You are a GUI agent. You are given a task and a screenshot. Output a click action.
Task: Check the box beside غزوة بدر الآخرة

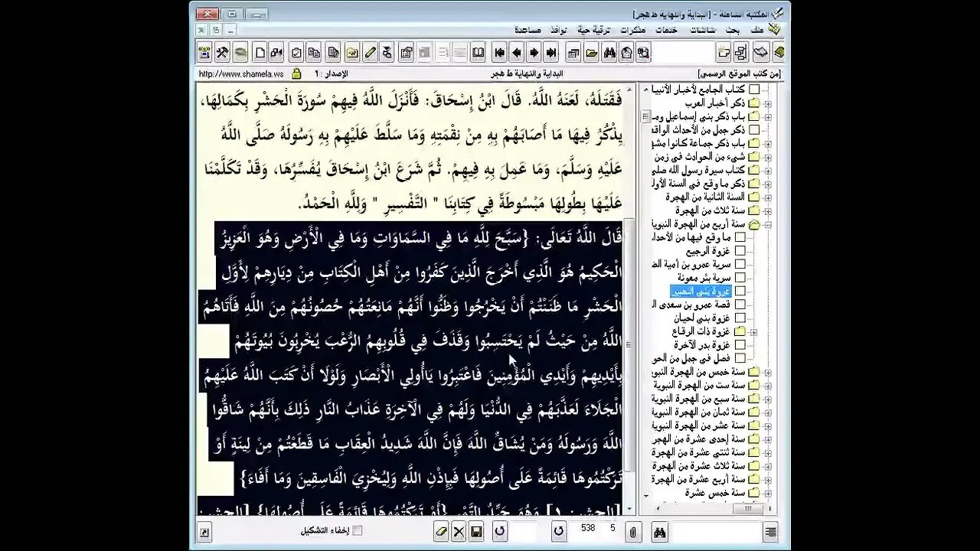click(740, 345)
